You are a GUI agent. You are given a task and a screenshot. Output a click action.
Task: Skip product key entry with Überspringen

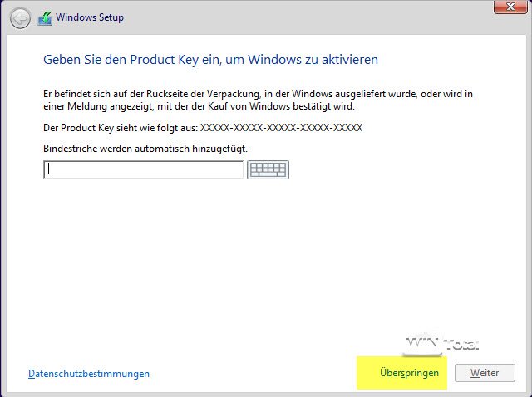click(409, 373)
